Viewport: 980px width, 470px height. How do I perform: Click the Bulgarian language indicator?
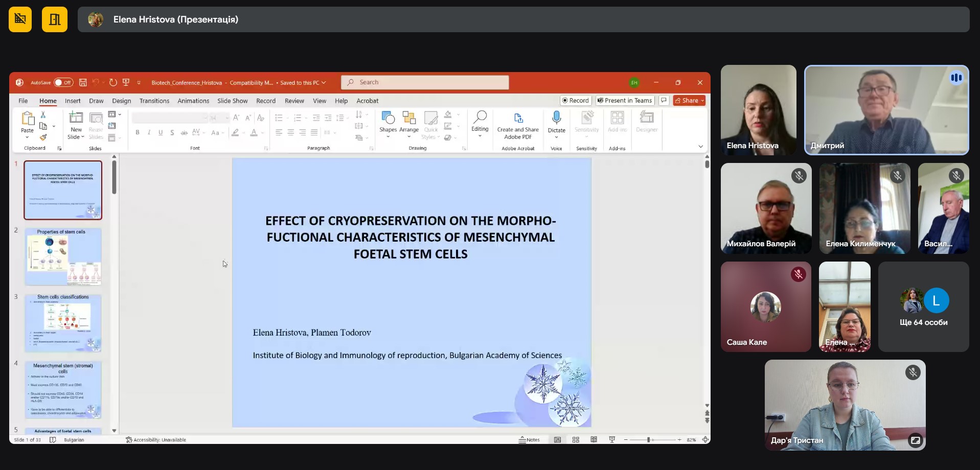click(x=74, y=439)
